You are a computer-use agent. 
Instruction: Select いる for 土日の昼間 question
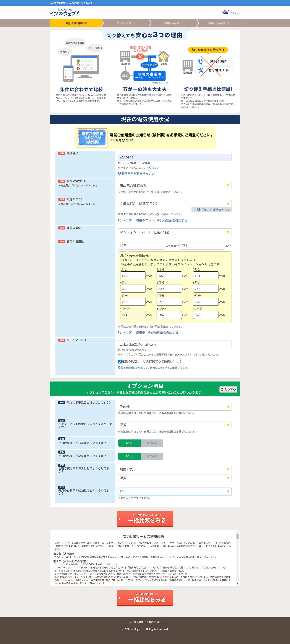[129, 456]
